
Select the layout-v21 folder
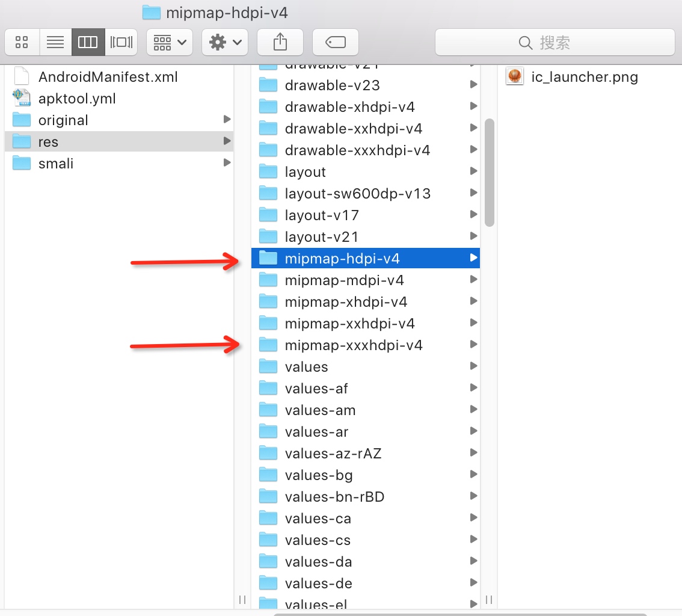pyautogui.click(x=366, y=236)
